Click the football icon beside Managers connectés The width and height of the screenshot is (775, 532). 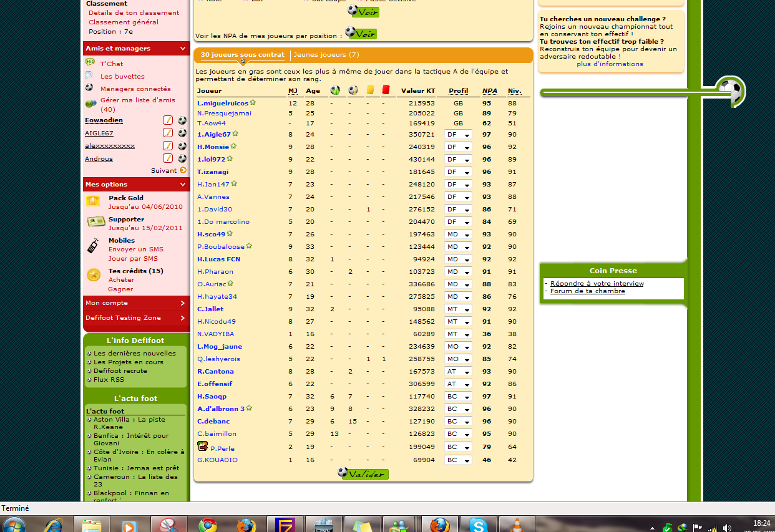point(89,88)
